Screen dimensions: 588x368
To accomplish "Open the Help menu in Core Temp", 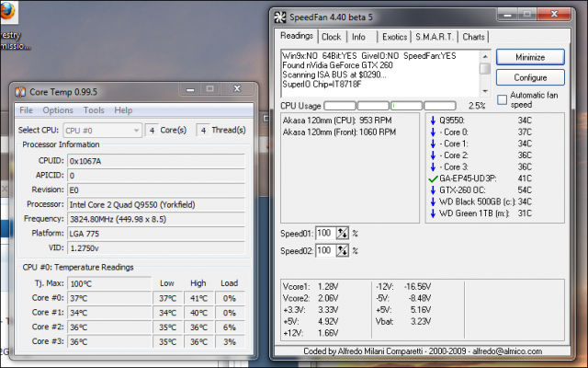I will 123,110.
